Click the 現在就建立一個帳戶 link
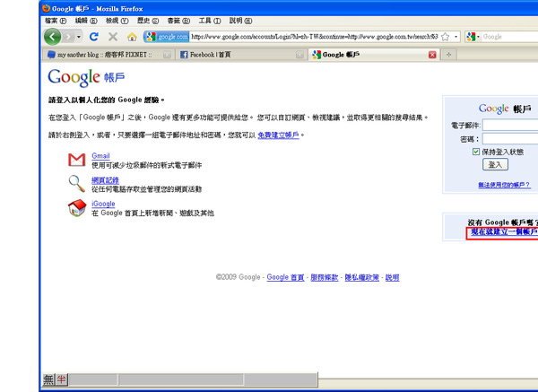The image size is (538, 392). (x=504, y=232)
